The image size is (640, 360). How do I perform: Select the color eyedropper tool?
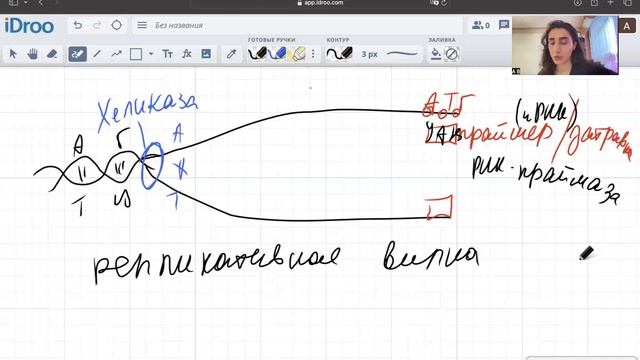231,54
